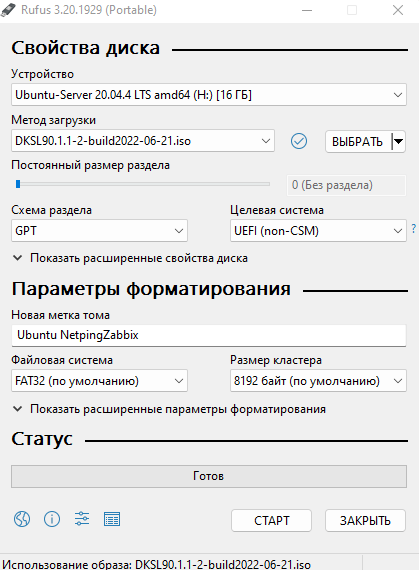Open the About information icon

click(x=52, y=519)
